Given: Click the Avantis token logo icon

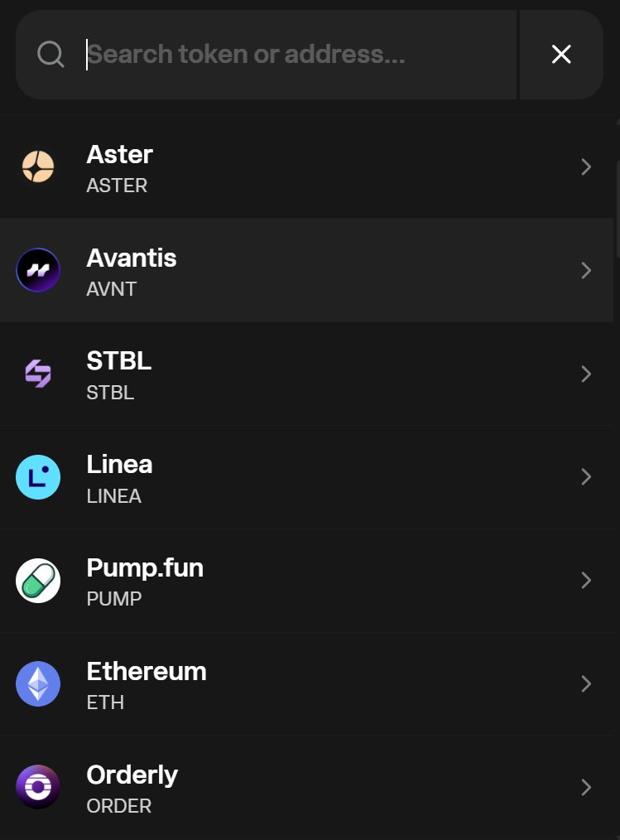Looking at the screenshot, I should pyautogui.click(x=38, y=270).
